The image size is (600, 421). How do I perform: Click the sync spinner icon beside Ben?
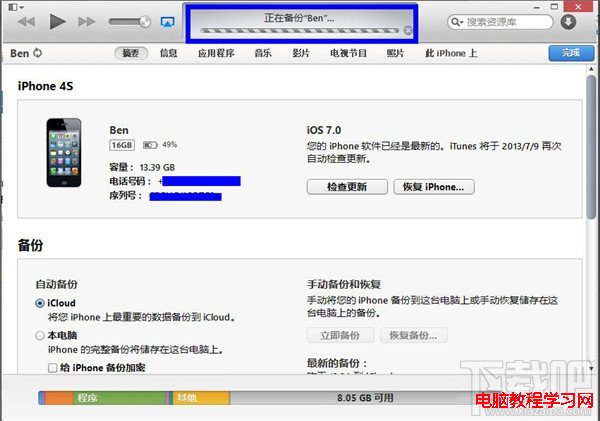[38, 53]
